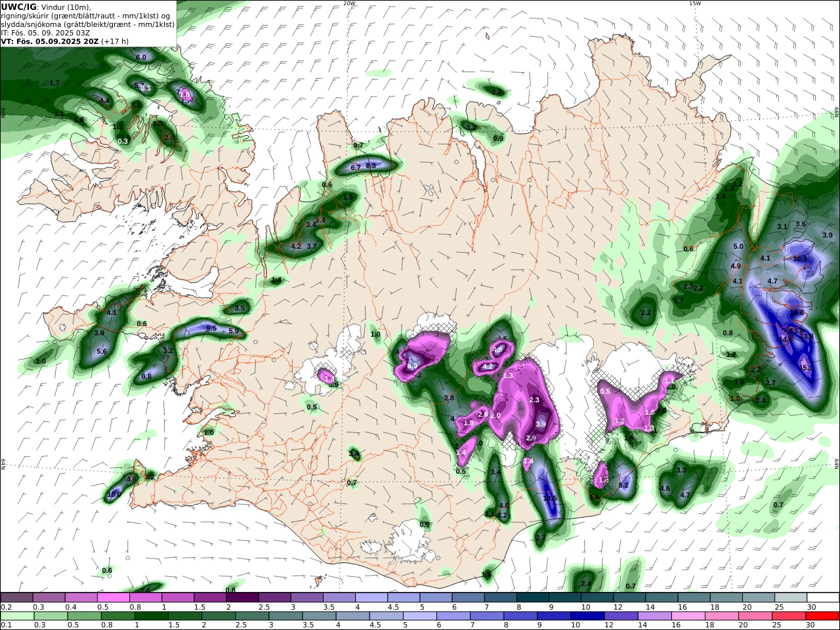Click the '15W' longitude label
The width and height of the screenshot is (840, 630).
pos(695,3)
